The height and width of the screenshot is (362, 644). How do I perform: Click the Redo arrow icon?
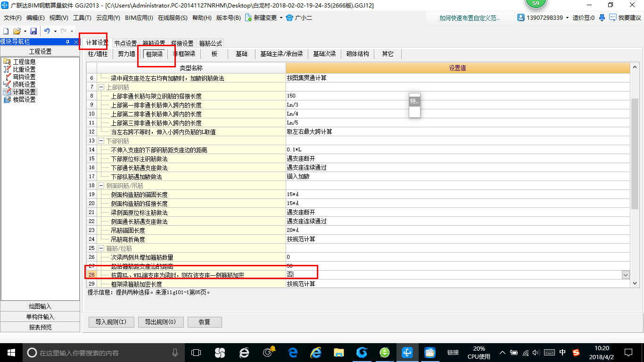tap(64, 31)
